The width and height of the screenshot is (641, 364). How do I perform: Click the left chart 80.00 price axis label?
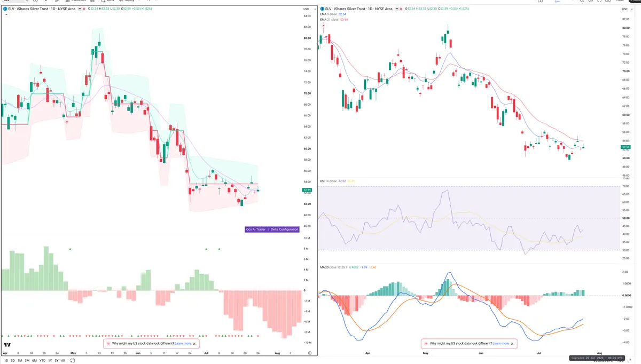pos(307,38)
